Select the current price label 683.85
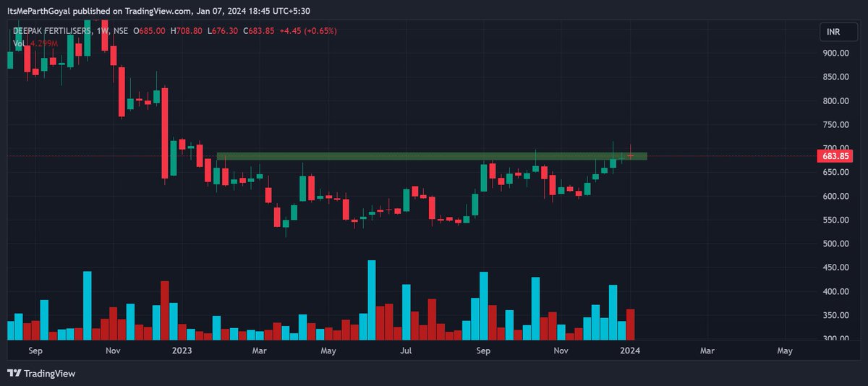The height and width of the screenshot is (386, 868). [x=835, y=155]
